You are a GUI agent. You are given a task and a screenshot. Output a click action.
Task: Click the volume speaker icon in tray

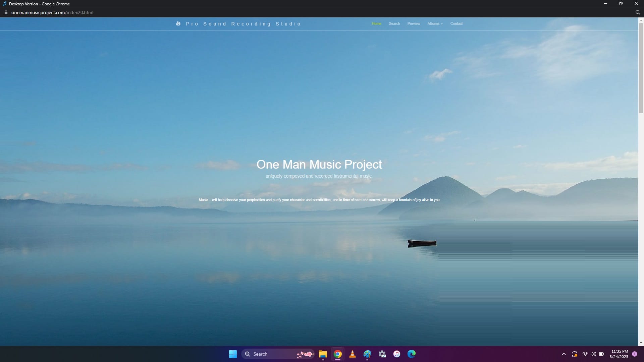(x=593, y=354)
